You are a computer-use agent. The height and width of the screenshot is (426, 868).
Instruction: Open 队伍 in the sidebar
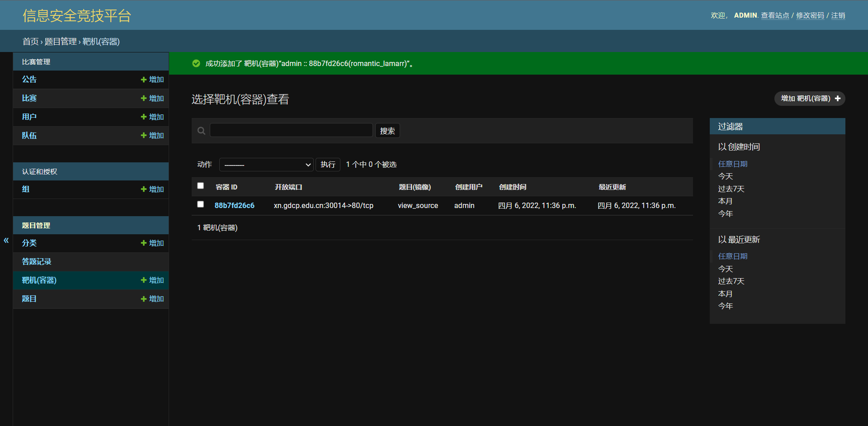tap(29, 136)
